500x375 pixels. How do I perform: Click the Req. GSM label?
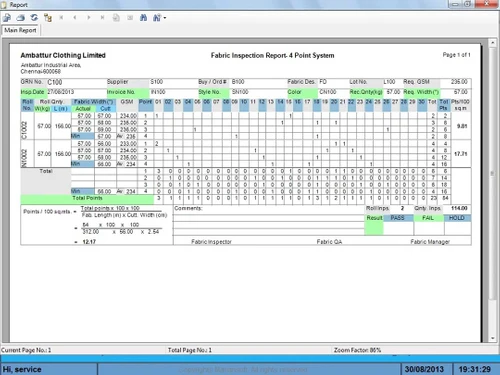(x=416, y=82)
